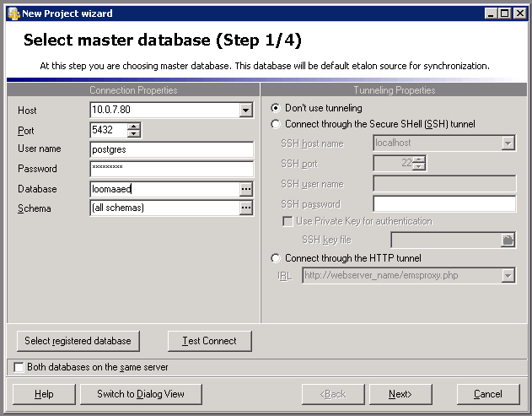
Task: Click the User name field with postgres
Action: [x=172, y=149]
